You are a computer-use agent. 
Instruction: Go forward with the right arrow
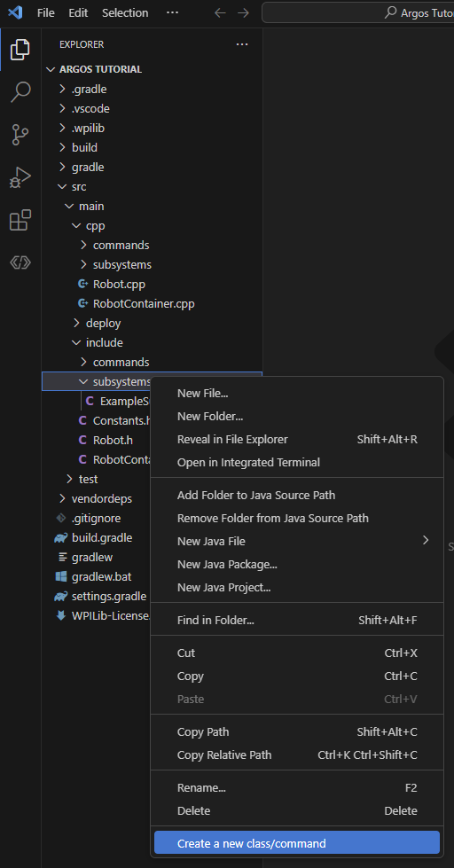(x=243, y=12)
